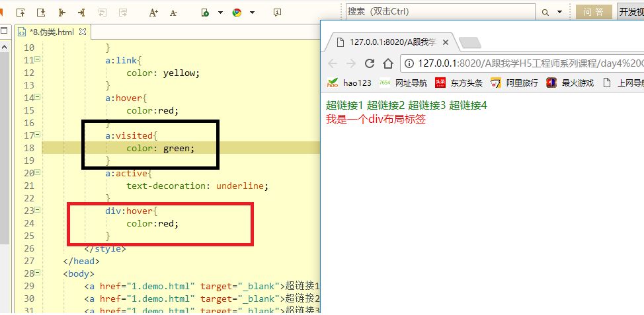The width and height of the screenshot is (644, 315).
Task: Click the scroll-up arrow of the left panel scrollbar
Action: click(4, 47)
